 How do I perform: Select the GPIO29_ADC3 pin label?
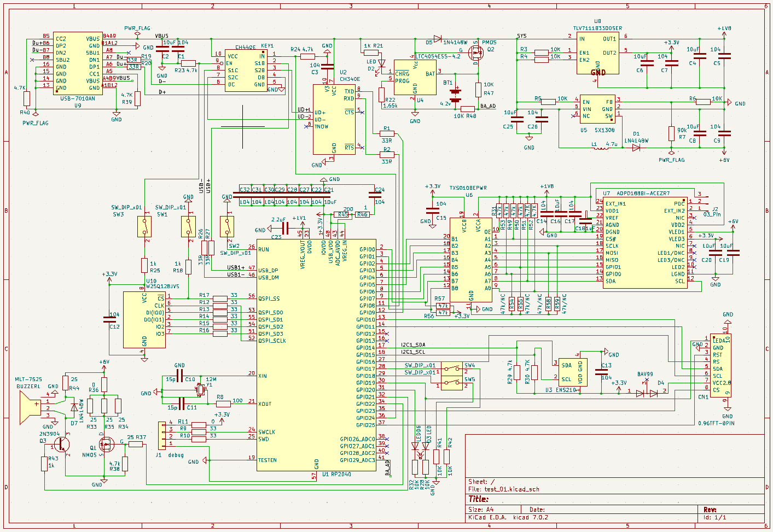point(358,460)
